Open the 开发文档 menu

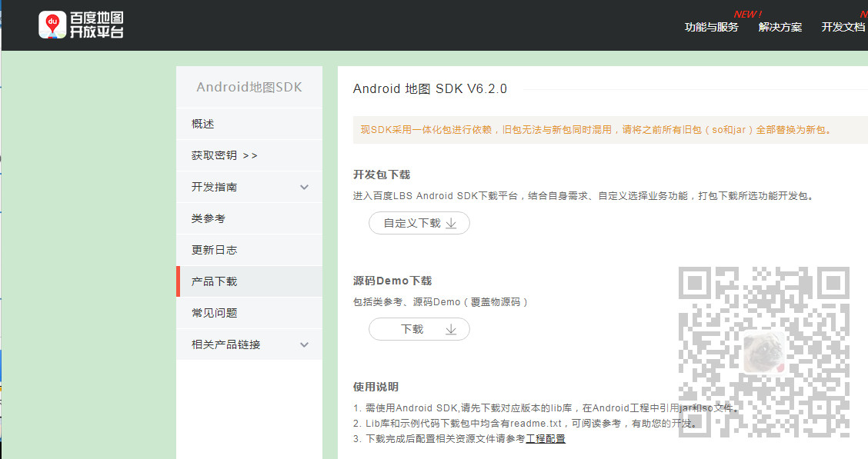843,27
